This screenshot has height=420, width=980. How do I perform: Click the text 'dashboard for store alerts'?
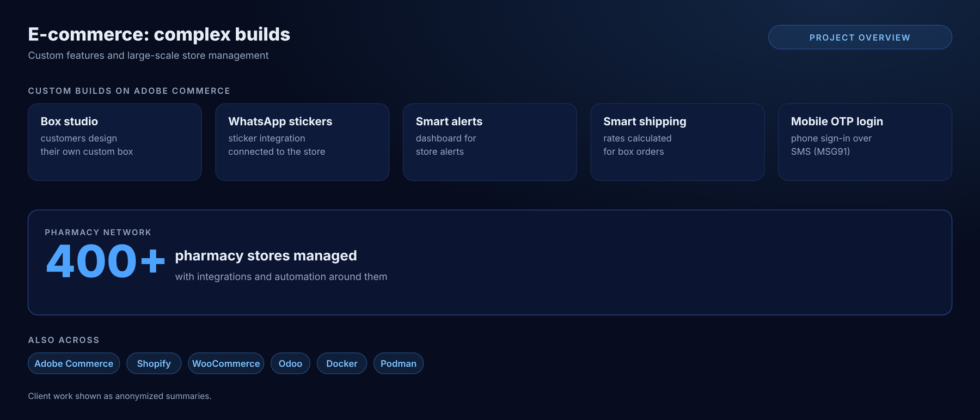coord(446,145)
